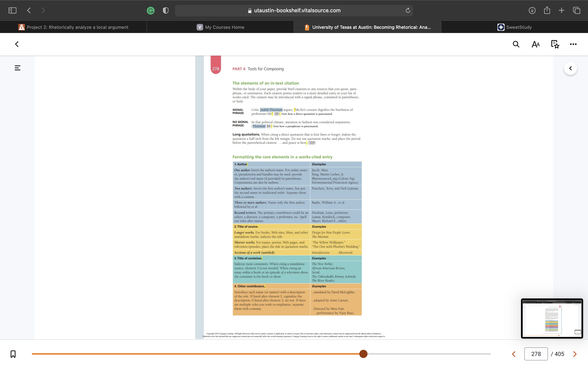
Task: Click the highlighted name Judith Thurman
Action: (x=271, y=110)
